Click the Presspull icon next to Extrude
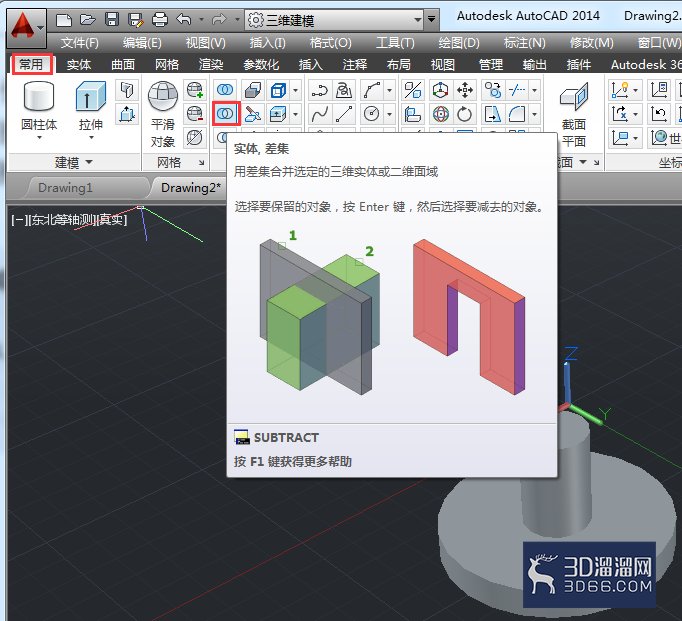Image resolution: width=682 pixels, height=621 pixels. [127, 114]
